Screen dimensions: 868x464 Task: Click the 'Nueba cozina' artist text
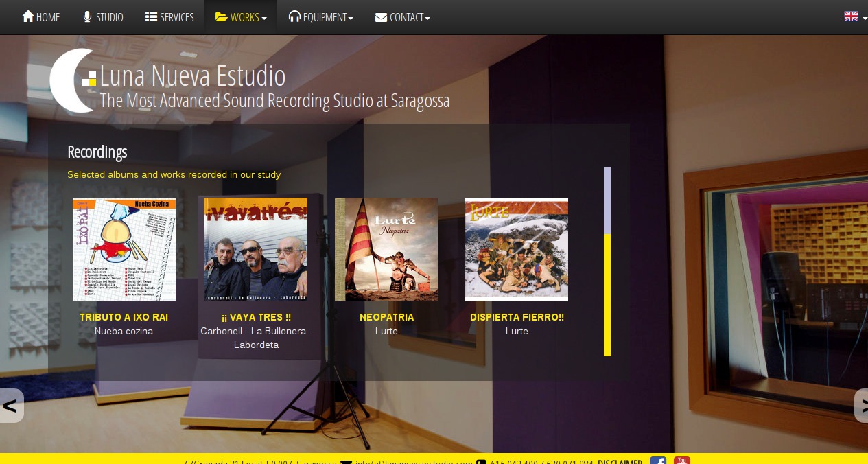(124, 331)
